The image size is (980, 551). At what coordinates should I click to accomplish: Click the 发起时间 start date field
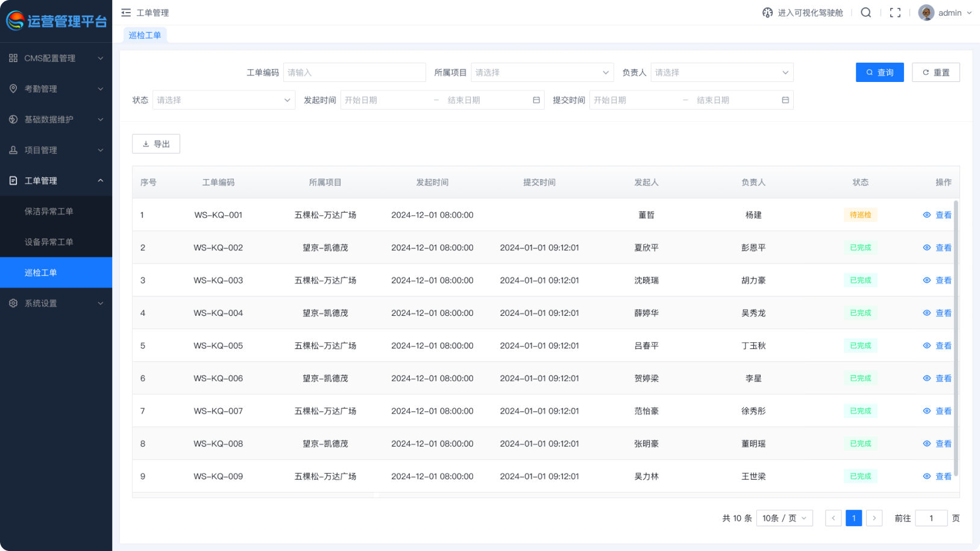tap(386, 100)
